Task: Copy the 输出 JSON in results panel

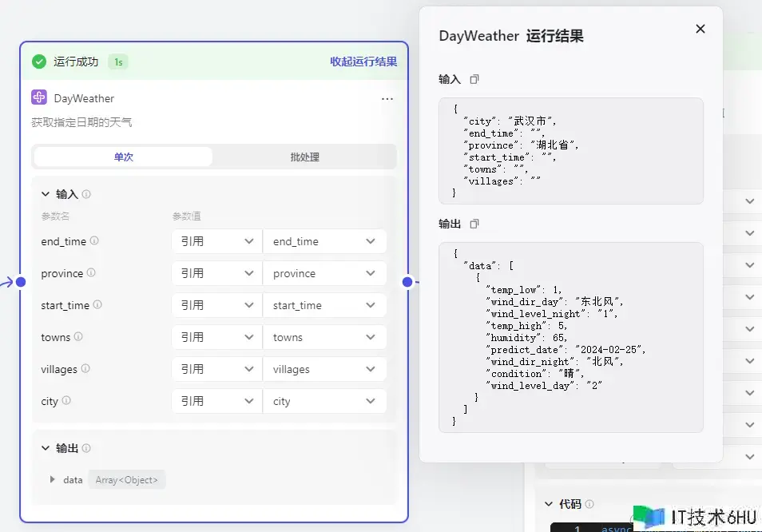Action: click(474, 224)
